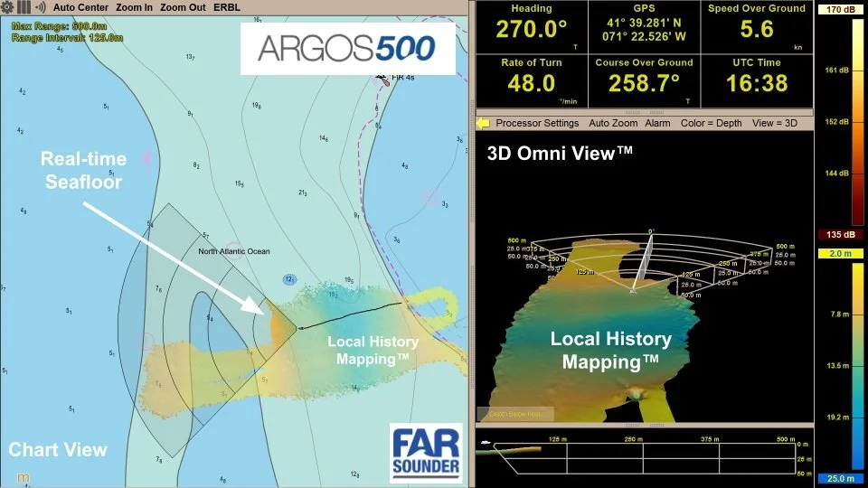This screenshot has width=868, height=488.
Task: Click the 25.0 m deep limit field
Action: (x=840, y=479)
